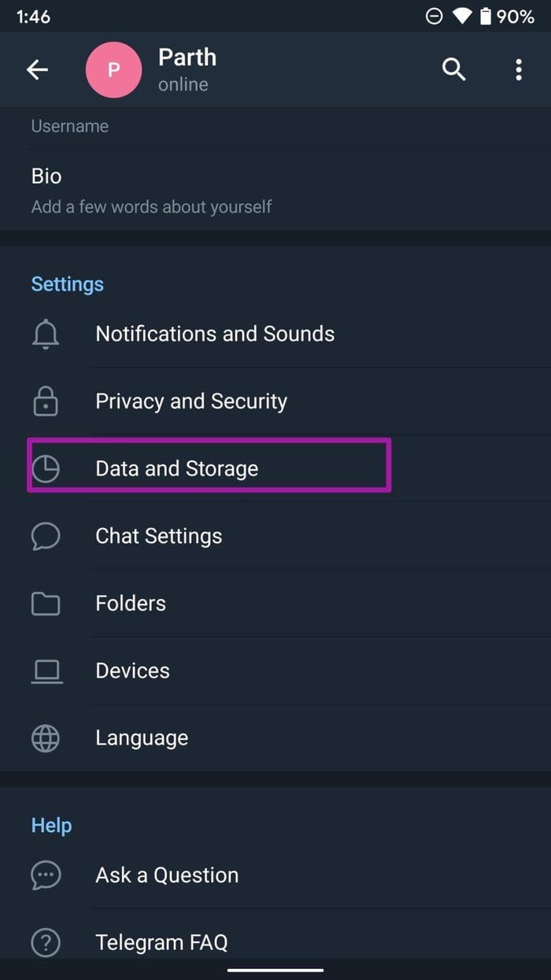This screenshot has height=980, width=551.
Task: Click the Privacy and Security lock icon
Action: click(x=46, y=401)
